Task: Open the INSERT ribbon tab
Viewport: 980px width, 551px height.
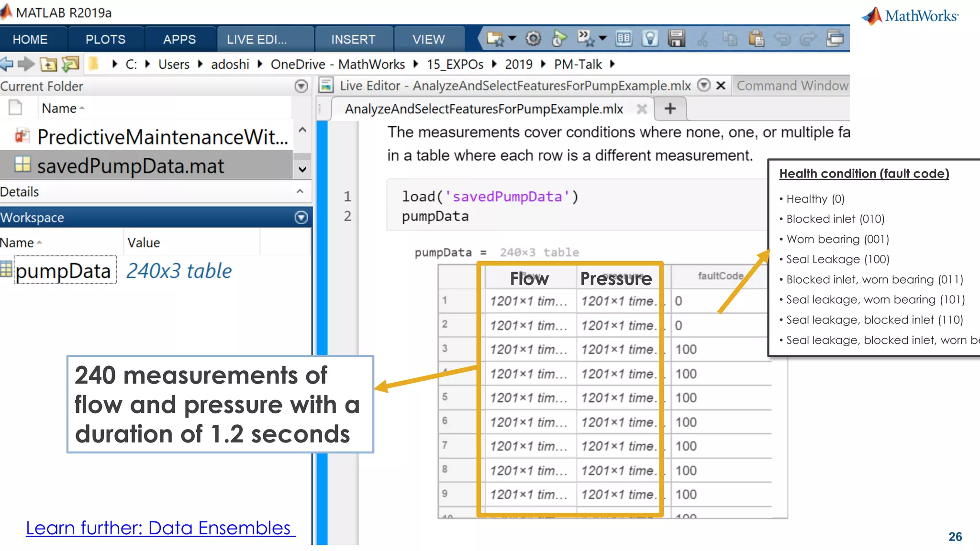Action: (353, 40)
